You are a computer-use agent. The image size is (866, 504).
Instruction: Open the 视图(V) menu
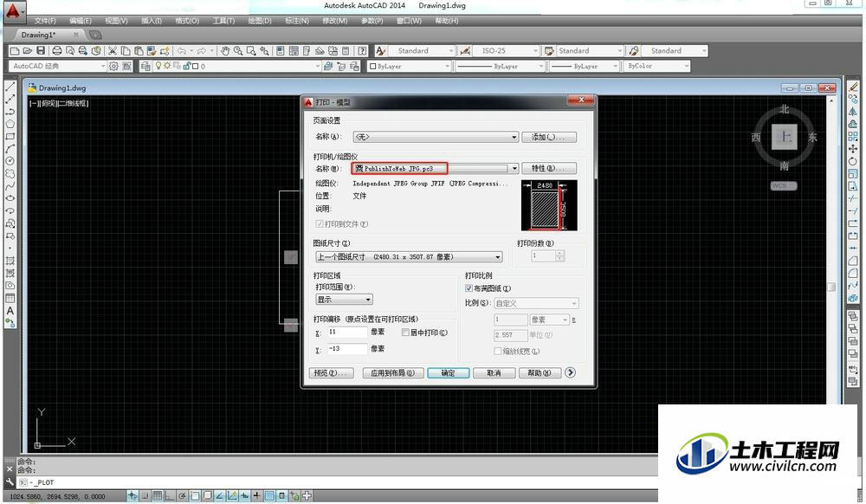(x=117, y=21)
